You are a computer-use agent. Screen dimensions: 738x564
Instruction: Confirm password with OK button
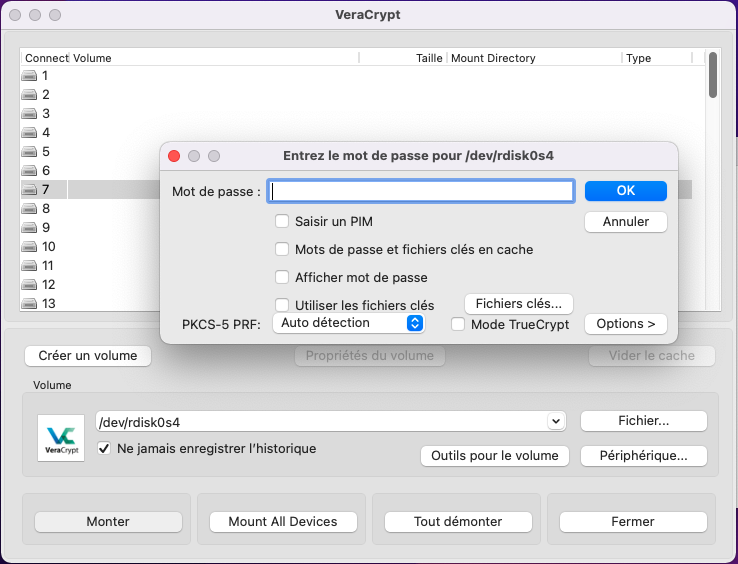pos(626,191)
